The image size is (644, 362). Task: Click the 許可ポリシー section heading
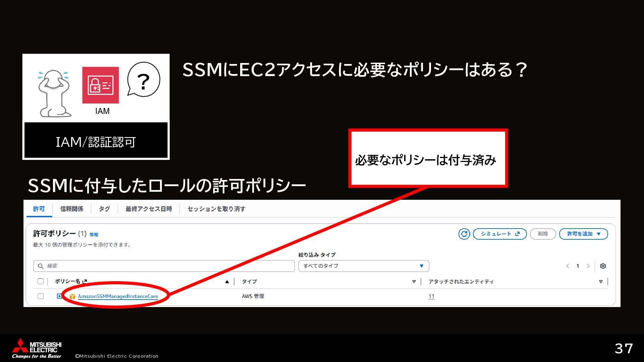(x=54, y=234)
